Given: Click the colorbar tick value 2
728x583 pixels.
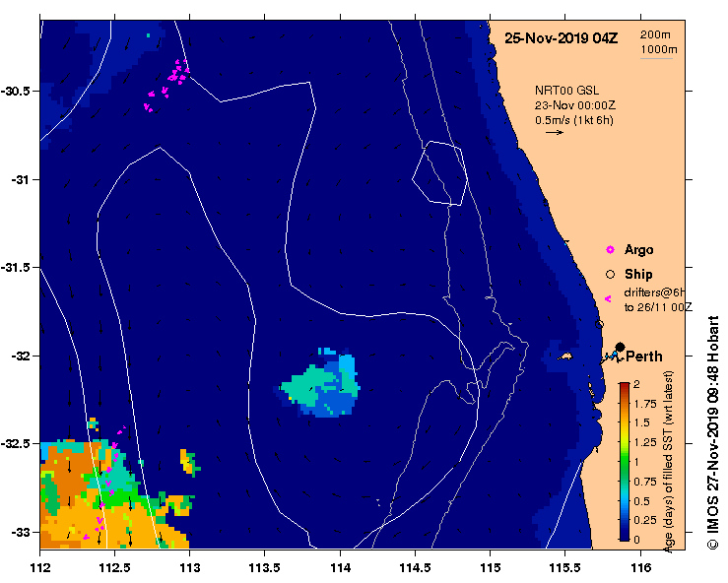Looking at the screenshot, I should click(x=636, y=384).
